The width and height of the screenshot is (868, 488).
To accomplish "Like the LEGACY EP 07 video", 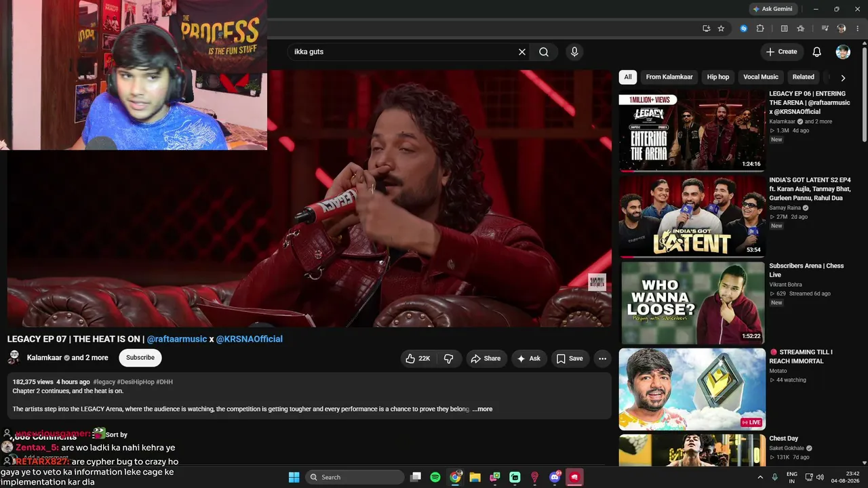I will (418, 359).
